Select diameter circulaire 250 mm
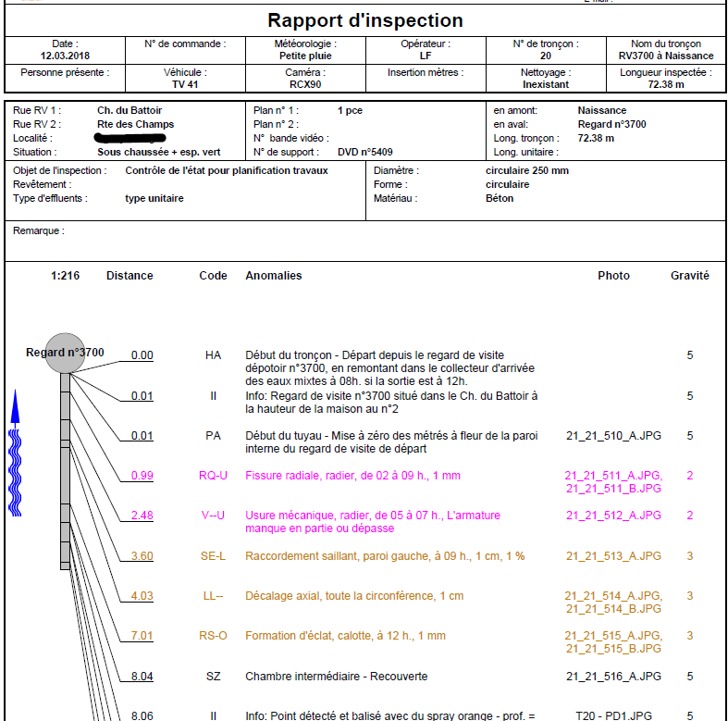The height and width of the screenshot is (721, 728). [x=527, y=171]
